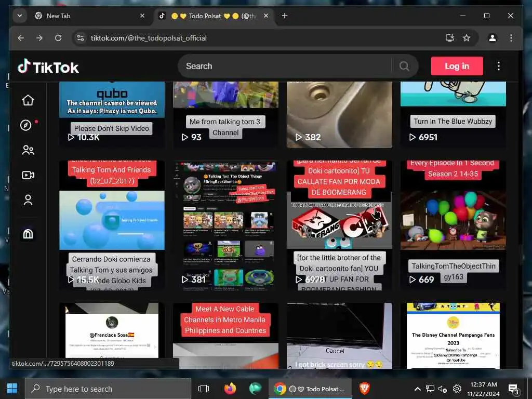Go back with browser back arrow

(21, 38)
